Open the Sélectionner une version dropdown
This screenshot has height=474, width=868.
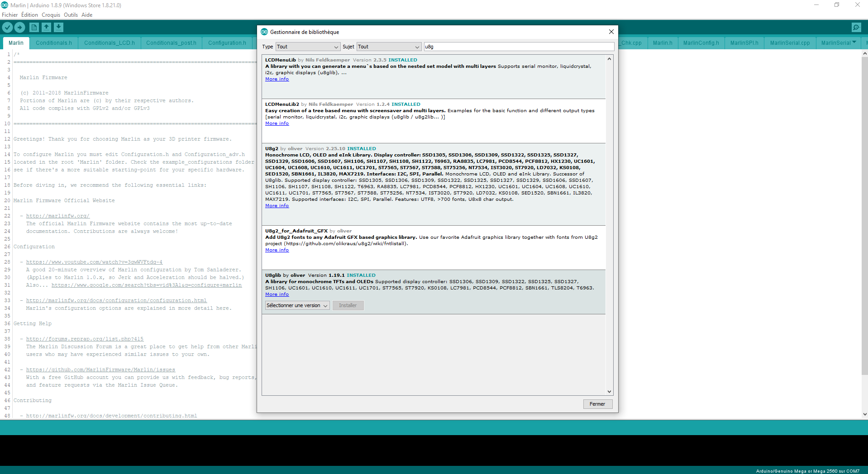pos(297,305)
